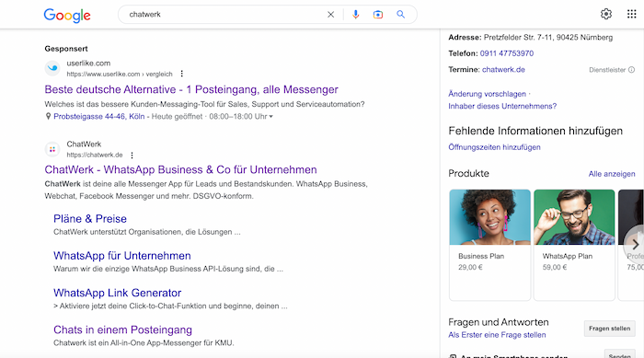Open Chats in einem Posteingang sitelink
The height and width of the screenshot is (358, 644).
(x=122, y=329)
